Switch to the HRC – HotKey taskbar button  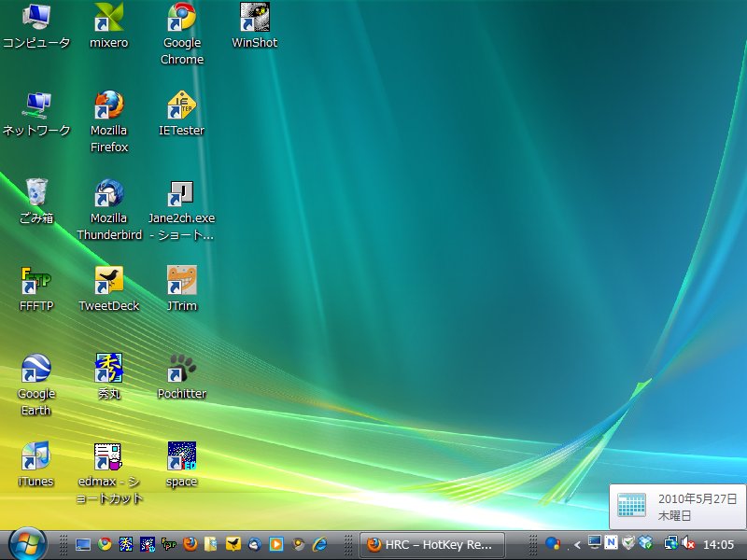(431, 544)
